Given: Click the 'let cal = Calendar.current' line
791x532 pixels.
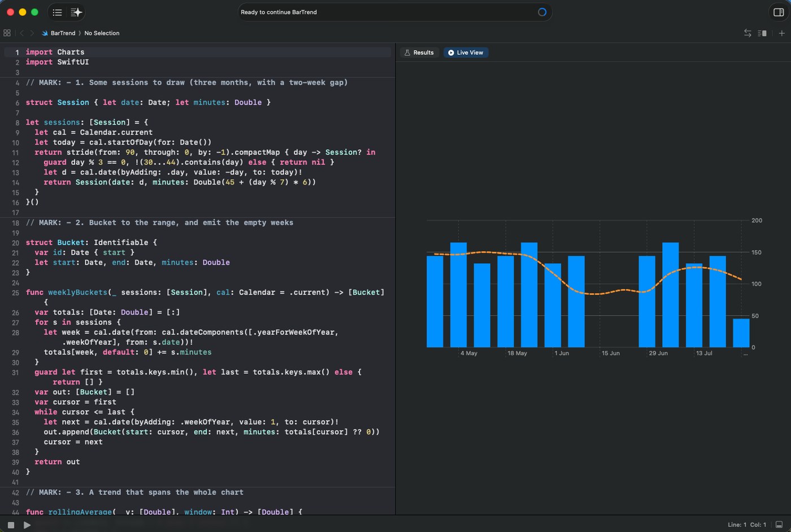Looking at the screenshot, I should click(93, 132).
